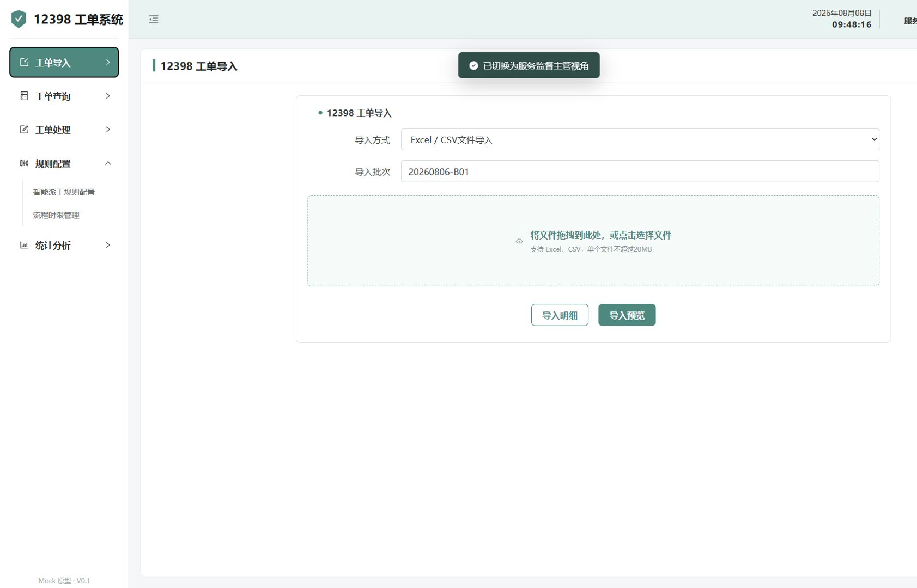Open the 工单查询 menu item
Viewport: 917px width, 588px height.
click(64, 96)
